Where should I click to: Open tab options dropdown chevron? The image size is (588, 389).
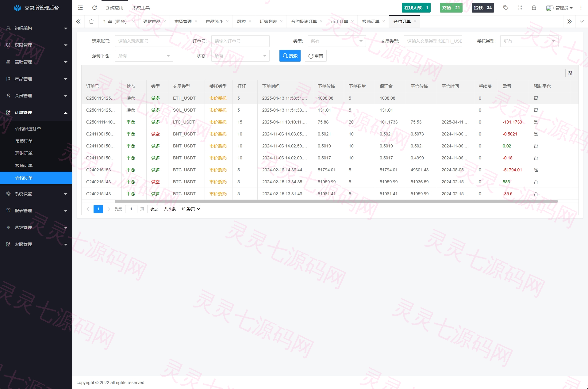(582, 21)
